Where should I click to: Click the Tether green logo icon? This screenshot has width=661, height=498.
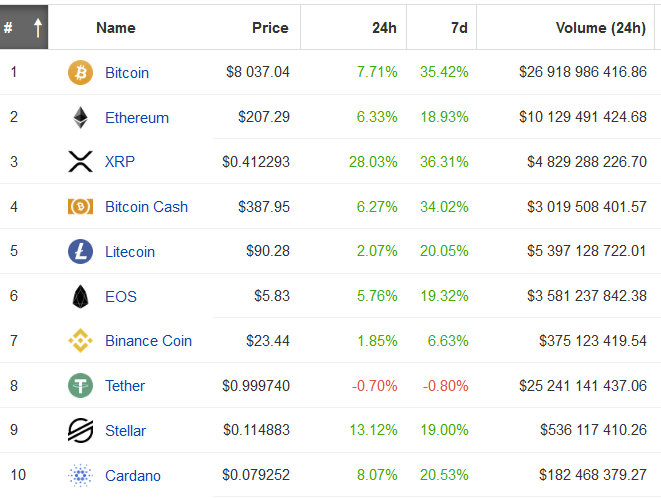point(80,385)
